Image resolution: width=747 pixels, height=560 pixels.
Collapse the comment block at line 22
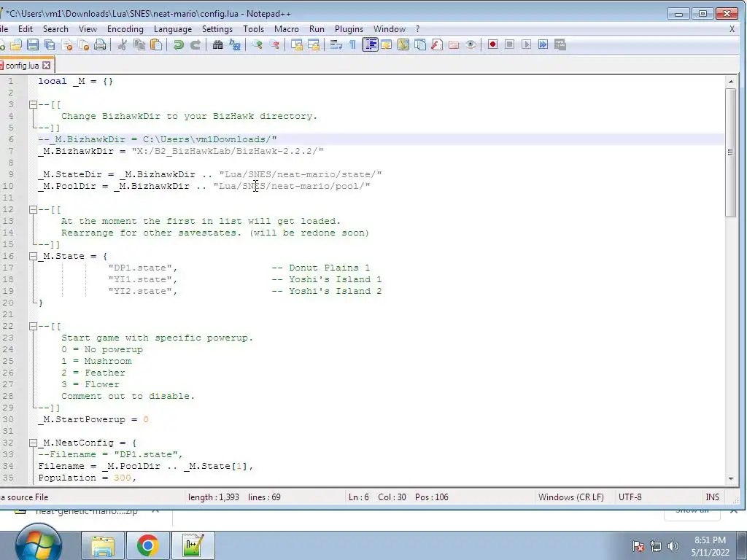pos(33,326)
